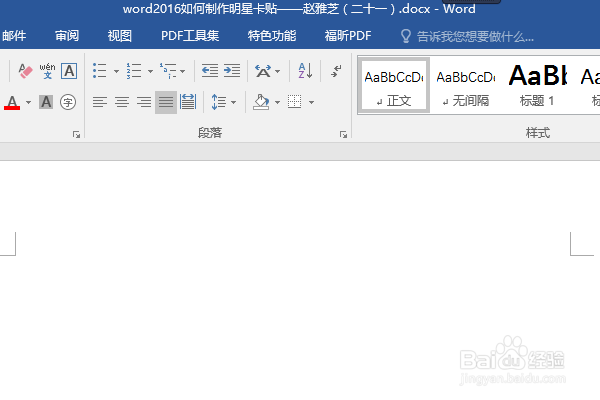The height and width of the screenshot is (400, 600).
Task: Expand the Borders dropdown arrow
Action: [x=311, y=102]
